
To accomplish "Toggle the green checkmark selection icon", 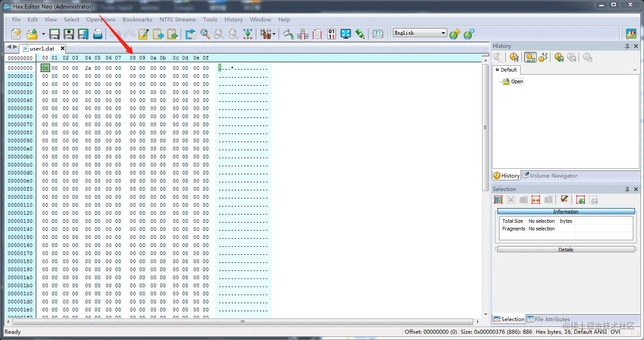I will [x=564, y=200].
